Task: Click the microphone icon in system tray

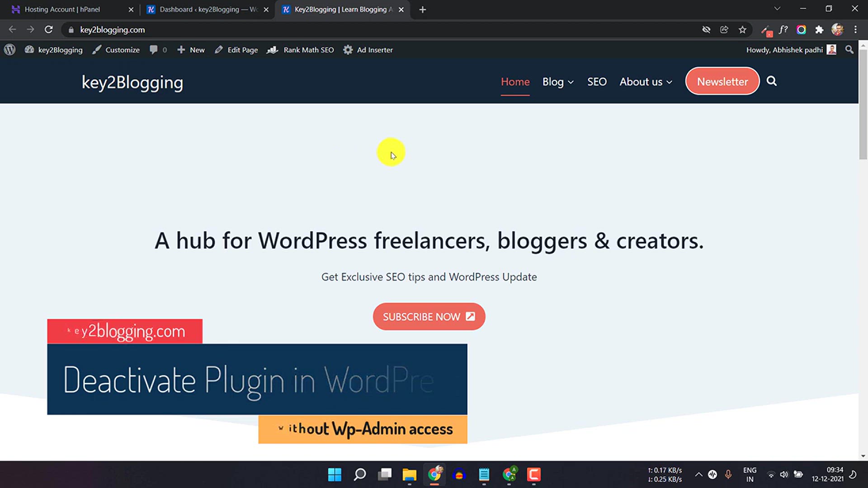Action: coord(728,474)
